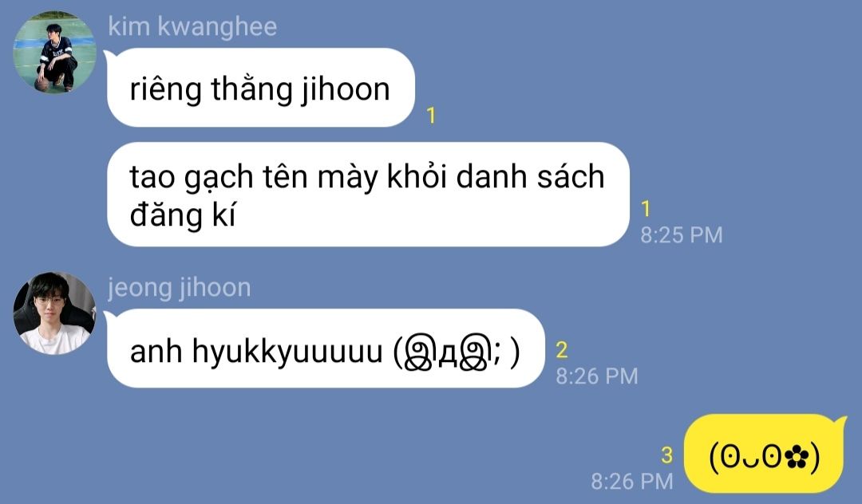Select the 'anh hyukkyuuuuu' message bubble

[326, 348]
